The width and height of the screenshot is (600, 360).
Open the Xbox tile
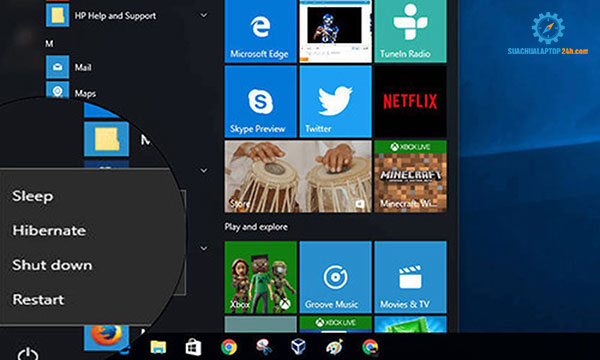point(261,277)
